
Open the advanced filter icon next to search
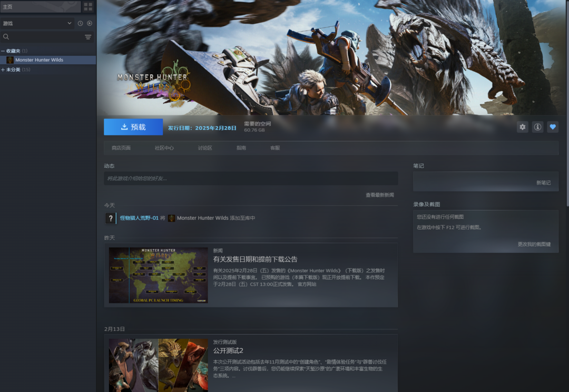click(x=88, y=37)
